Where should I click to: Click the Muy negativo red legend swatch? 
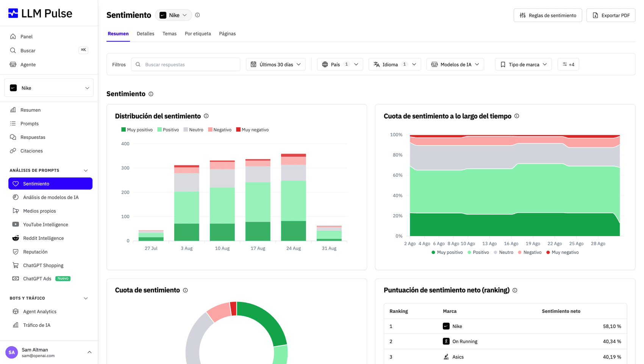(238, 130)
